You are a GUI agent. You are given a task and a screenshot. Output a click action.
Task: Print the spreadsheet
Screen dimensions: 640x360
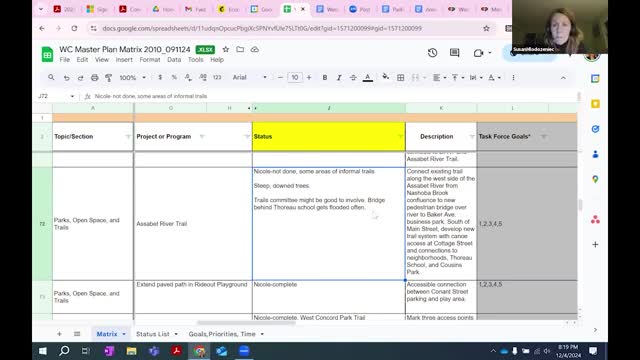click(94, 78)
